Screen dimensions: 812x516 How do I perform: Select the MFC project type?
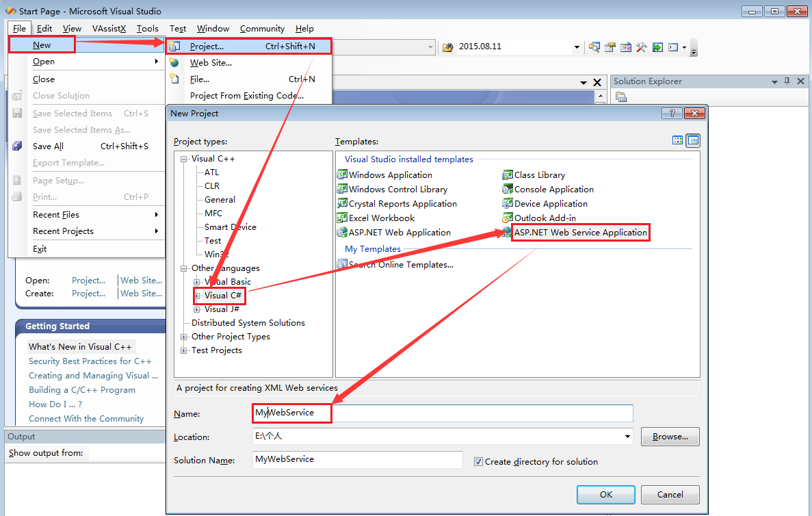pyautogui.click(x=213, y=213)
